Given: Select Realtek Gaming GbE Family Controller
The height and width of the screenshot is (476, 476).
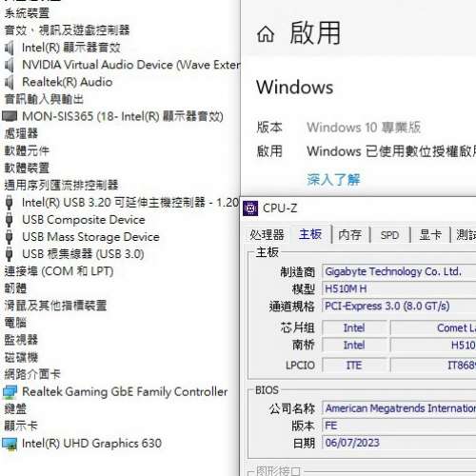Looking at the screenshot, I should [x=125, y=392].
